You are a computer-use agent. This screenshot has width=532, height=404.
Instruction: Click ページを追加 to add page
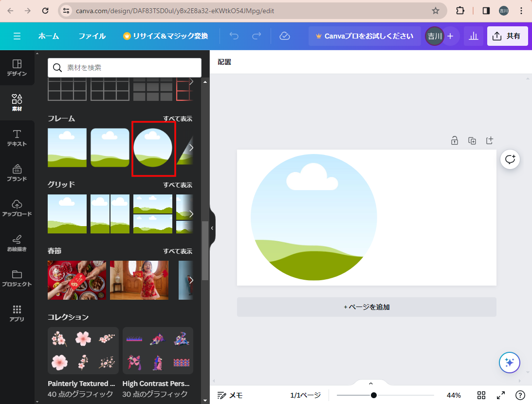[367, 307]
